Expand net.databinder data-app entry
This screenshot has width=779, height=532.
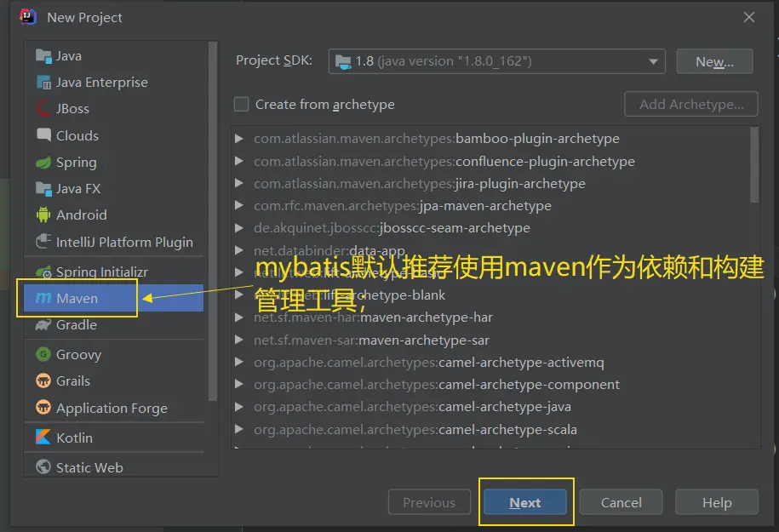239,250
